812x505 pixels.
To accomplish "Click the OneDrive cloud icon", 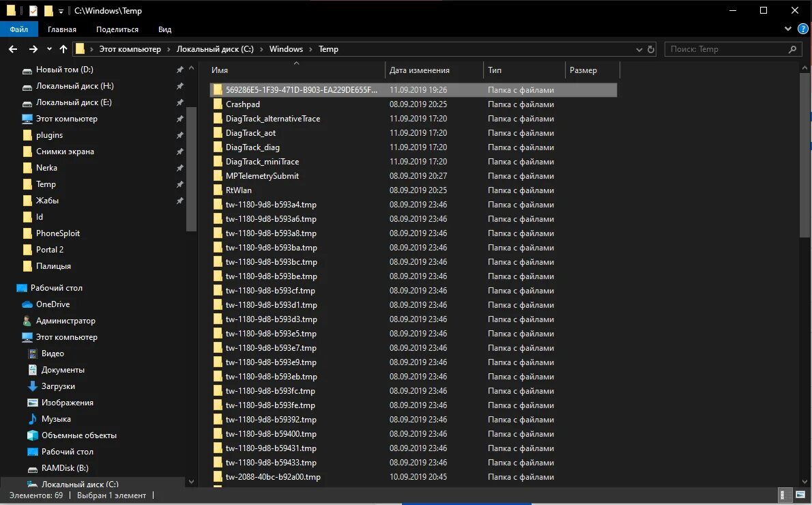I will pos(27,304).
